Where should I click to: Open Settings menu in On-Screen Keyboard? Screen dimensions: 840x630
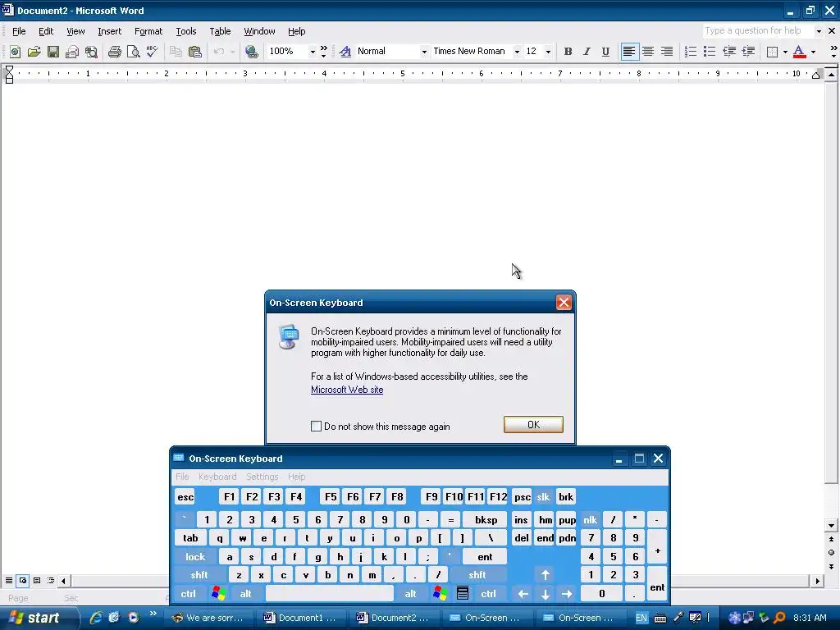pos(262,477)
